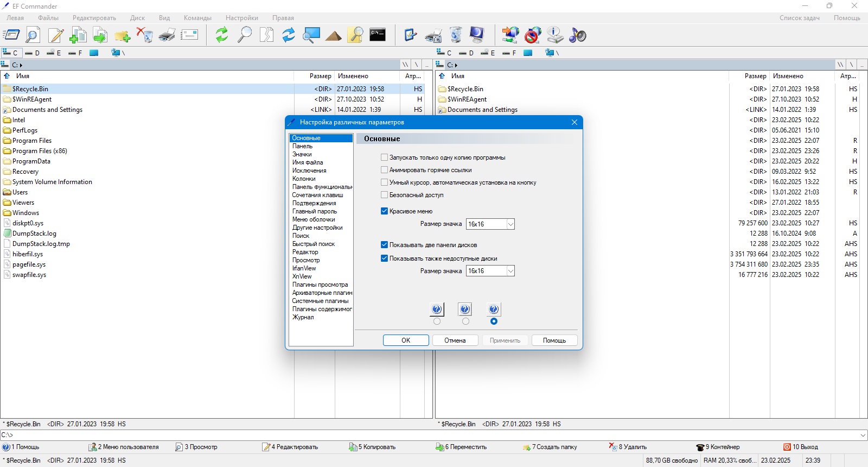The width and height of the screenshot is (868, 467).
Task: Click the Recycle Bin toolbar icon
Action: 456,35
